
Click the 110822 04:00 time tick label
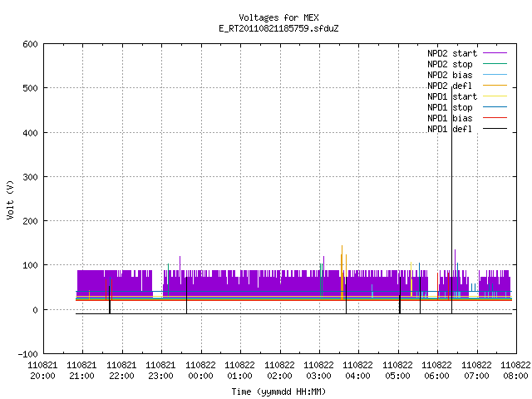coord(358,371)
